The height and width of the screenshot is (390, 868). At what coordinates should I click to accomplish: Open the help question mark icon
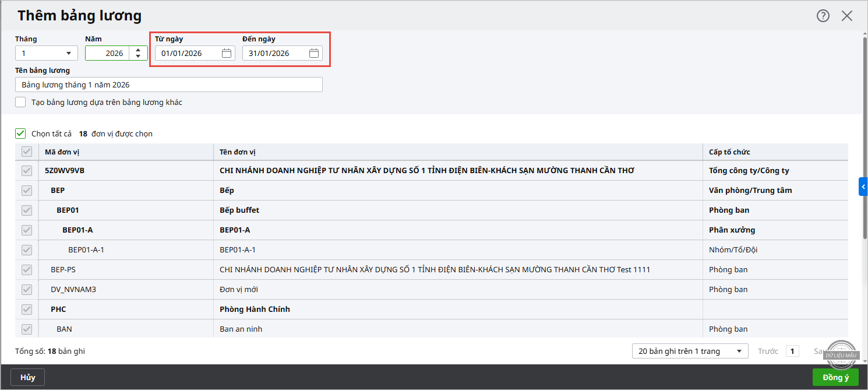coord(823,16)
